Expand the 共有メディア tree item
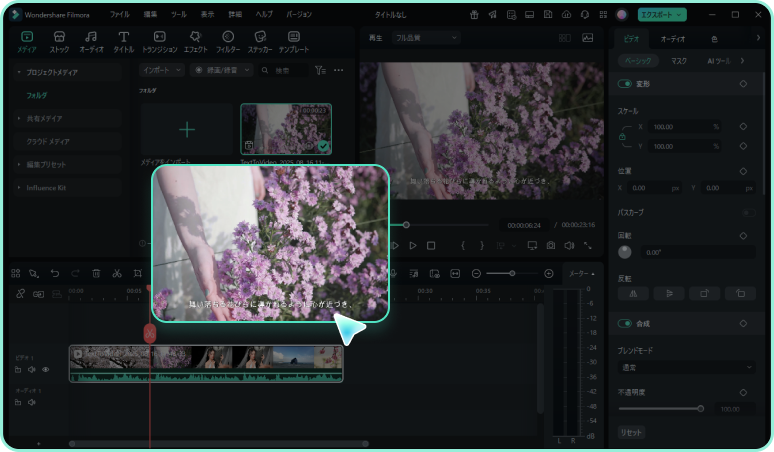The image size is (774, 452). pos(19,118)
